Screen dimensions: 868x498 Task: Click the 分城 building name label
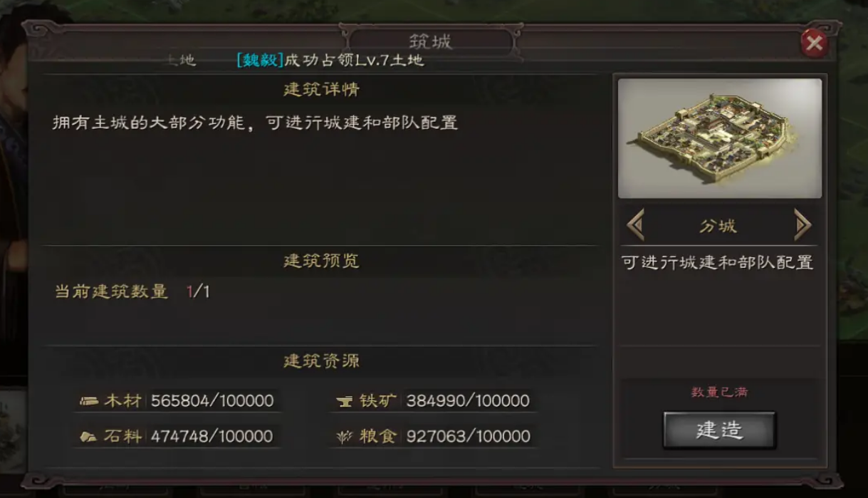click(718, 227)
